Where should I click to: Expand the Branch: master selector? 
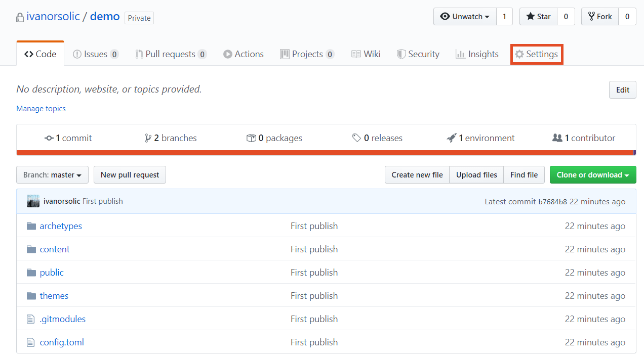pyautogui.click(x=52, y=175)
